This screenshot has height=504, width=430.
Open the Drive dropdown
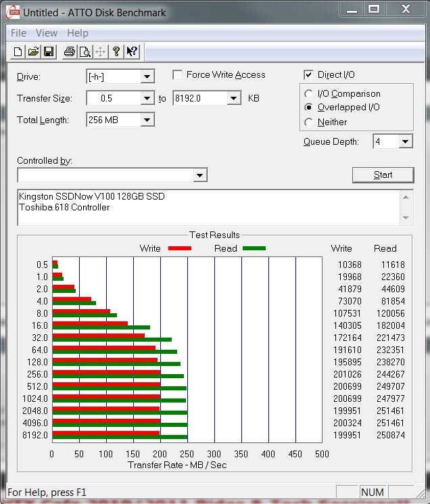[x=147, y=76]
